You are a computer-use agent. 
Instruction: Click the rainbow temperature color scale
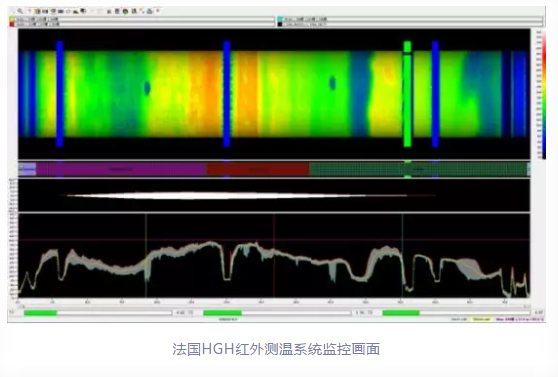(543, 95)
